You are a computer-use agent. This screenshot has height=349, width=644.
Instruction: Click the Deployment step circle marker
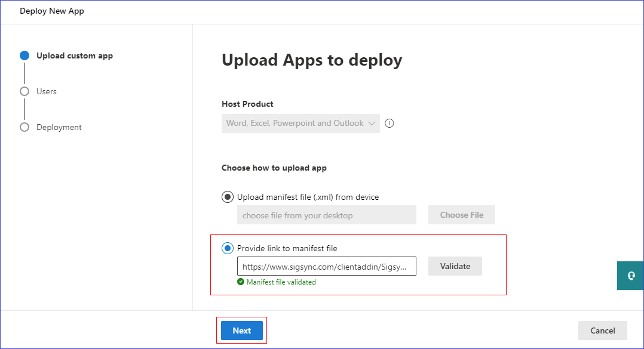24,127
